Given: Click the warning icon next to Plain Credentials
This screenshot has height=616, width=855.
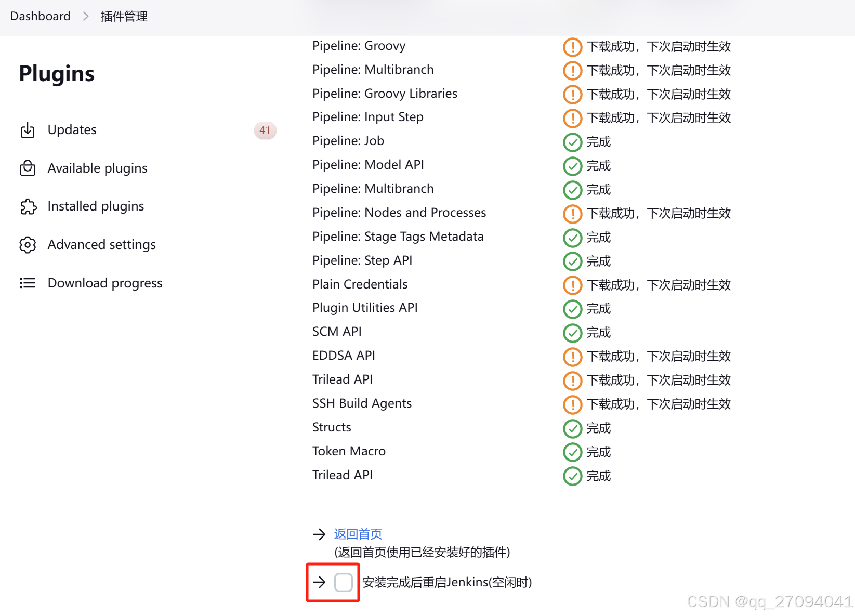Looking at the screenshot, I should click(572, 285).
